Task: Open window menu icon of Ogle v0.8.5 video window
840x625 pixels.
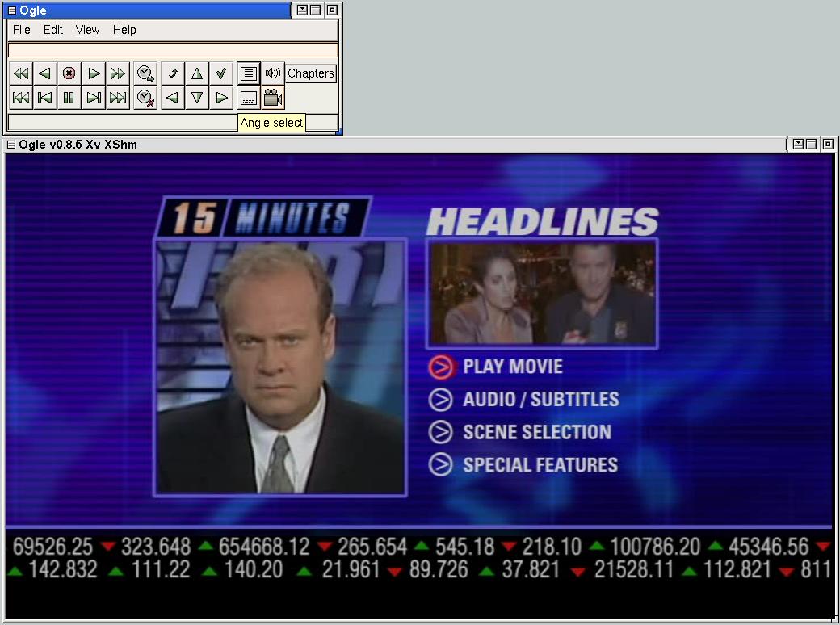Action: point(11,145)
